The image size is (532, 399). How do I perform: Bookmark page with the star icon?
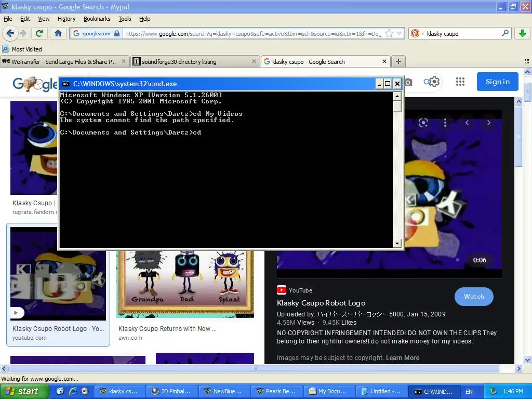point(389,33)
